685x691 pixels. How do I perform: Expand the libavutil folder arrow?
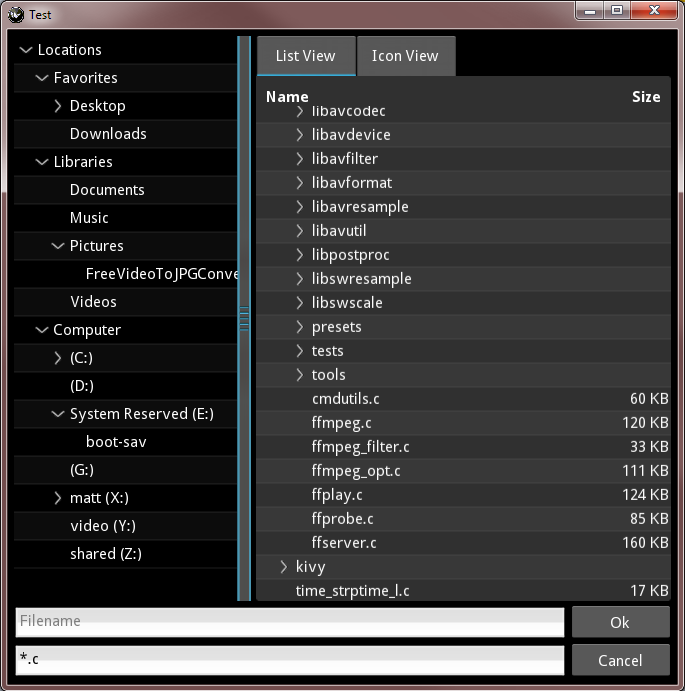tap(300, 231)
